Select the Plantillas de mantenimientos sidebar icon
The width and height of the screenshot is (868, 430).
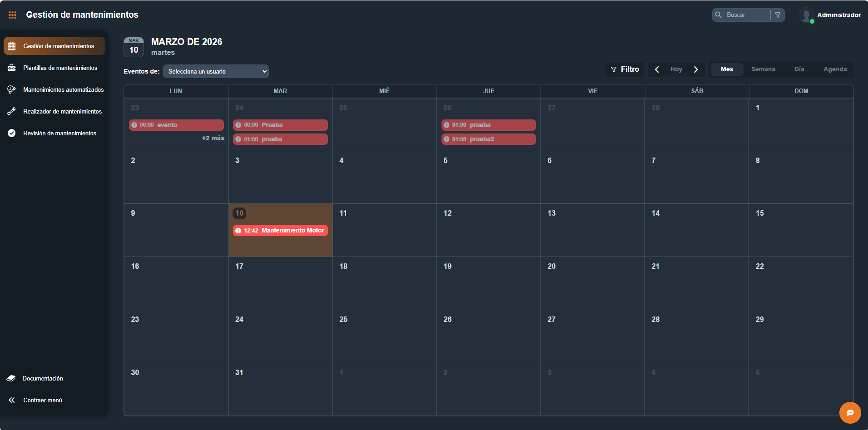click(12, 67)
